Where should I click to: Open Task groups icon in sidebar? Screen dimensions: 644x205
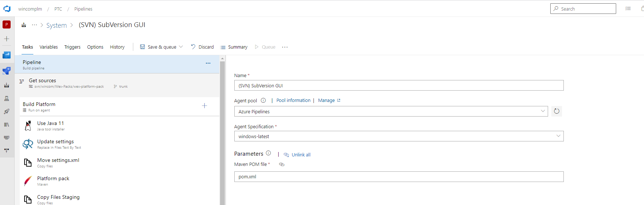[7, 137]
